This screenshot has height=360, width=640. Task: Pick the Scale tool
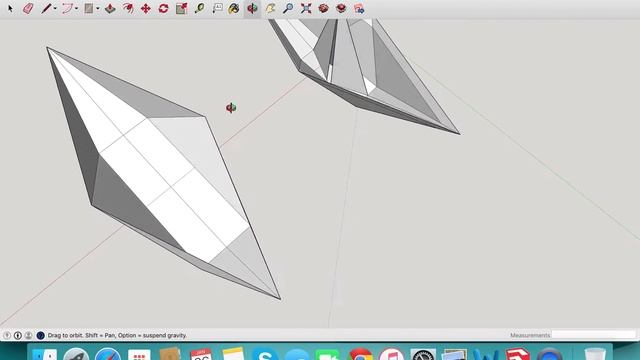[181, 8]
